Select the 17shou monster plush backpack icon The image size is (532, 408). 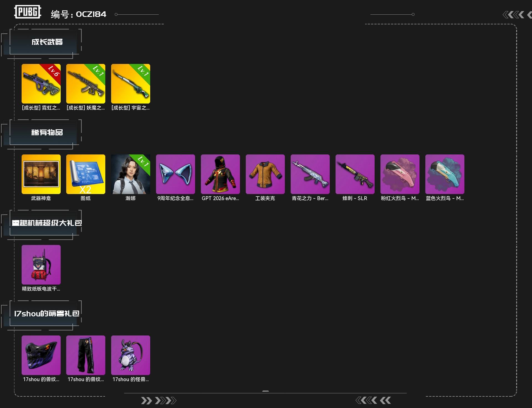(131, 355)
